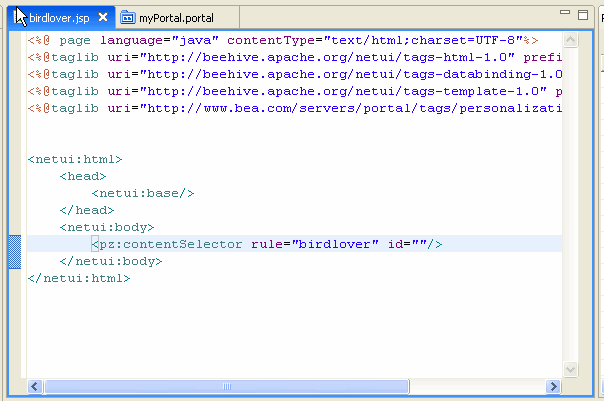The height and width of the screenshot is (401, 604).
Task: Click the horizontal scrollbar thumb
Action: [x=226, y=386]
